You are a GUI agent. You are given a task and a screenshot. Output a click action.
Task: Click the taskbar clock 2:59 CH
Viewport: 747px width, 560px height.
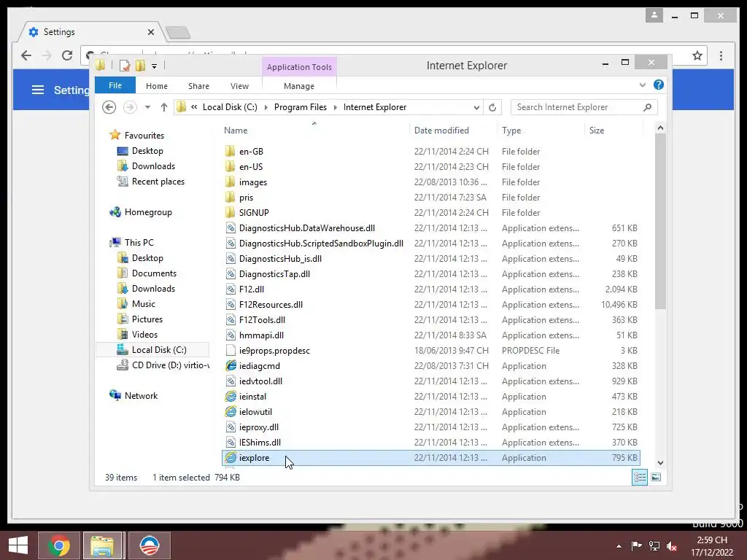click(712, 546)
